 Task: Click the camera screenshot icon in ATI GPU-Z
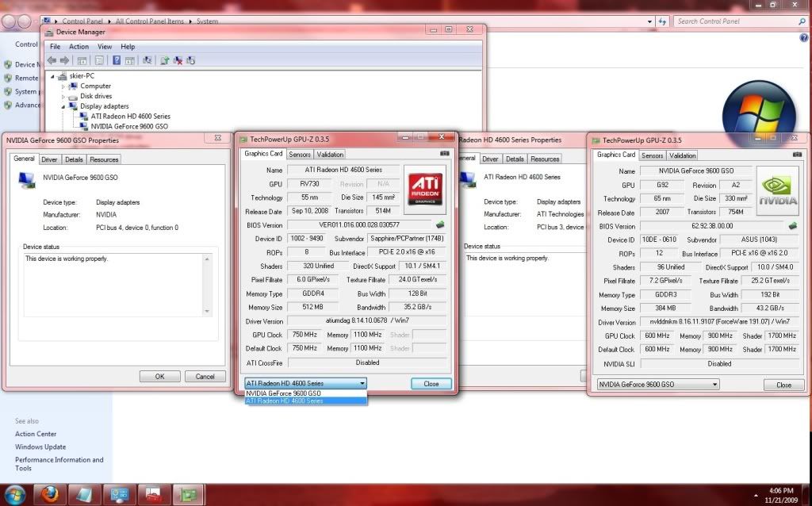[x=444, y=153]
